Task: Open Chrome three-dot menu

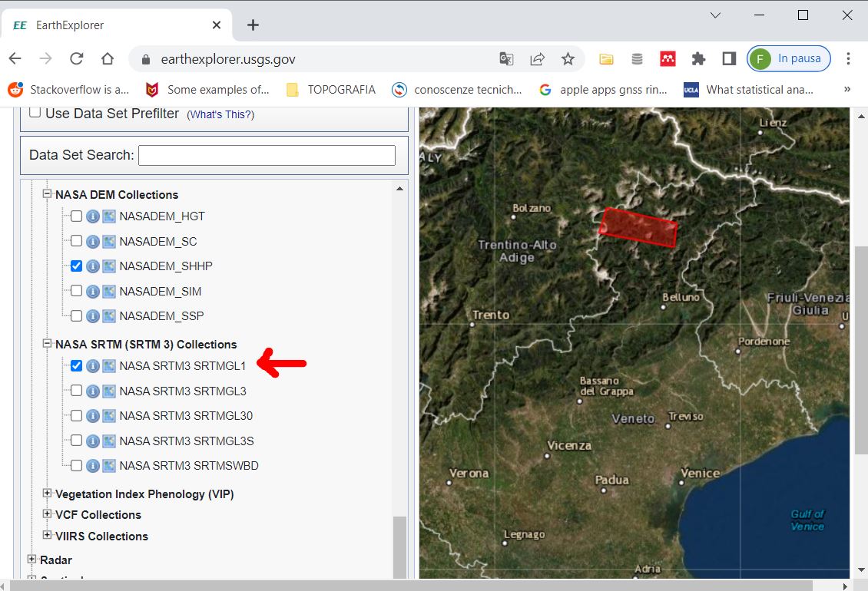Action: coord(848,58)
